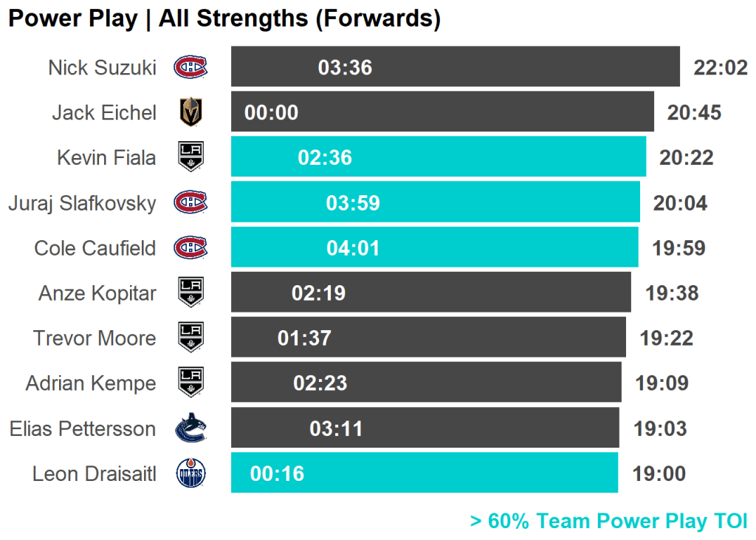Click the Canadiens logo beside Juraj Slafkovsky
The height and width of the screenshot is (540, 756).
(x=190, y=202)
